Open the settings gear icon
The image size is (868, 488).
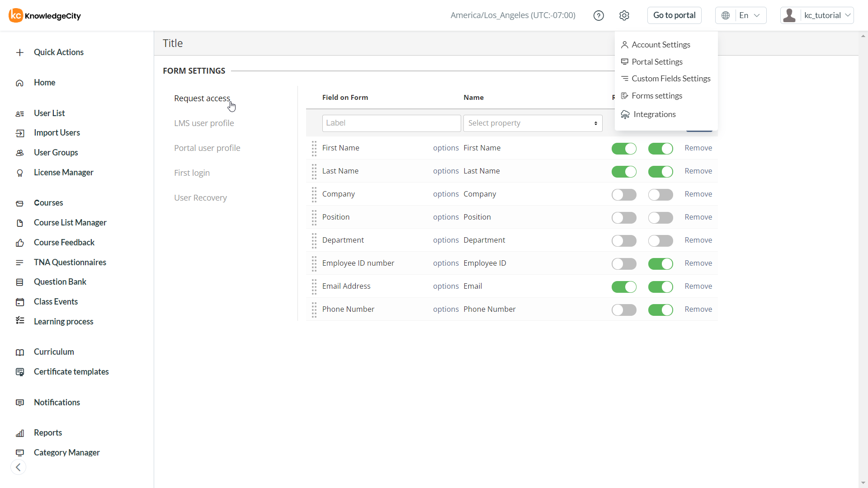(624, 15)
